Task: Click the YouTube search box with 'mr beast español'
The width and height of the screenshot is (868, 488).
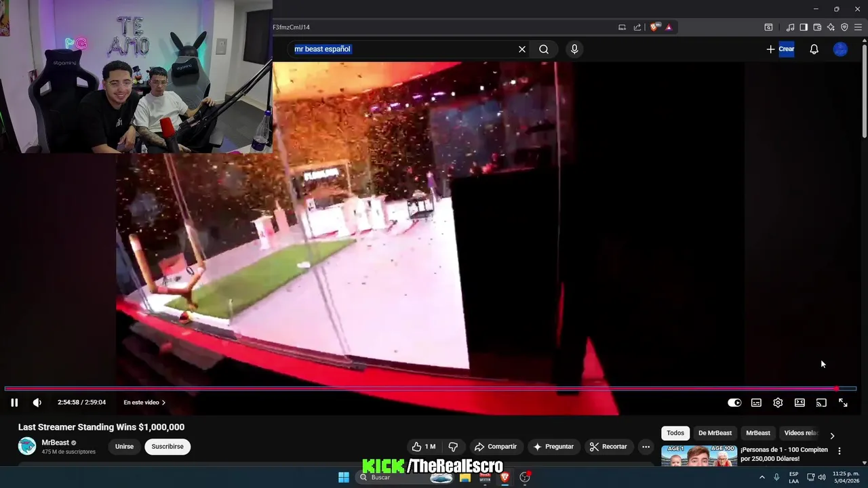Action: pos(403,49)
